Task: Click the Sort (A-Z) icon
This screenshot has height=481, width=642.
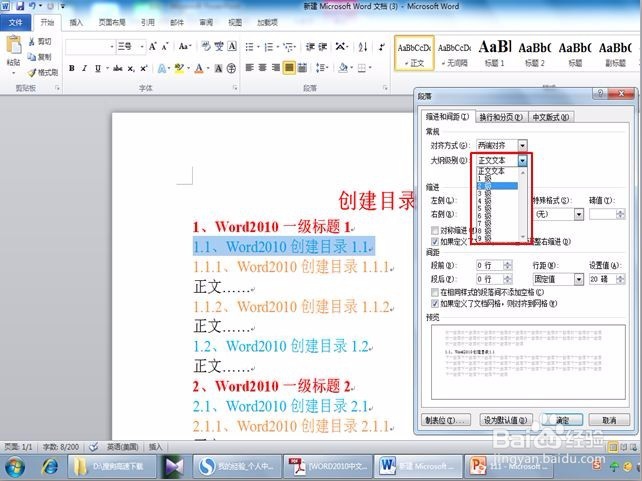Action: (363, 47)
